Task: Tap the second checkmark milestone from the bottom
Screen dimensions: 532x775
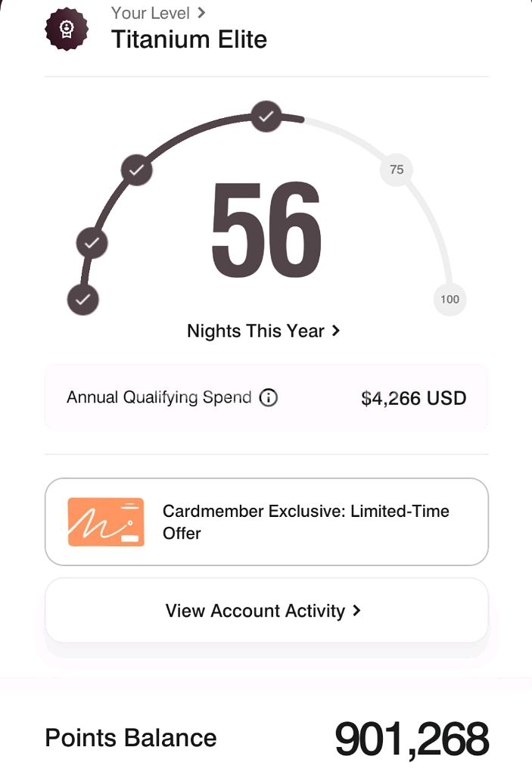Action: pyautogui.click(x=92, y=244)
